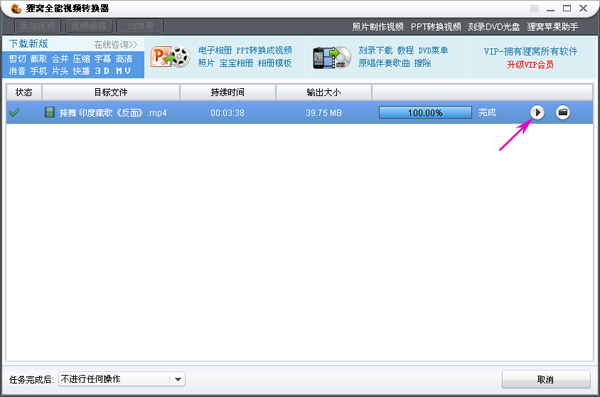Image resolution: width=600 pixels, height=397 pixels.
Task: Open 在线咨询>> link
Action: 116,45
